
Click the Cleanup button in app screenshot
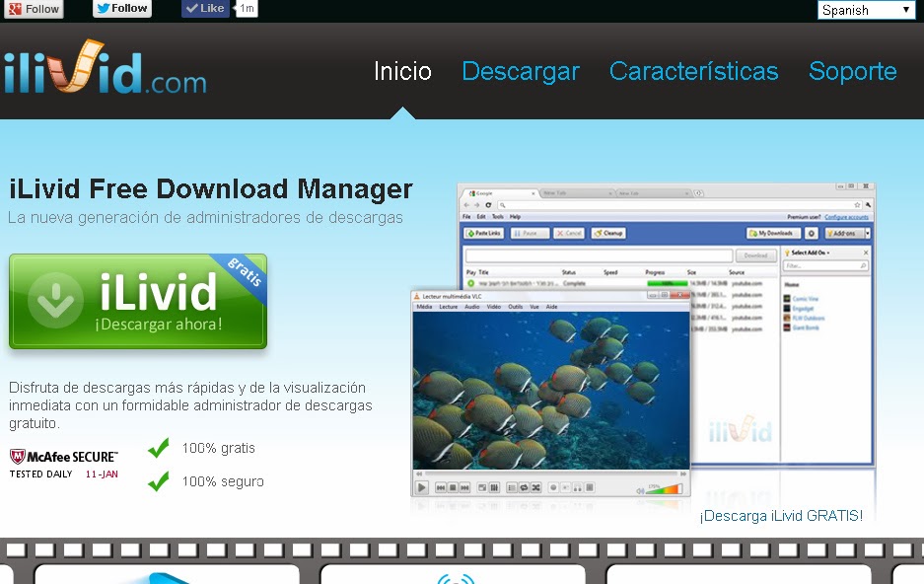coord(608,234)
